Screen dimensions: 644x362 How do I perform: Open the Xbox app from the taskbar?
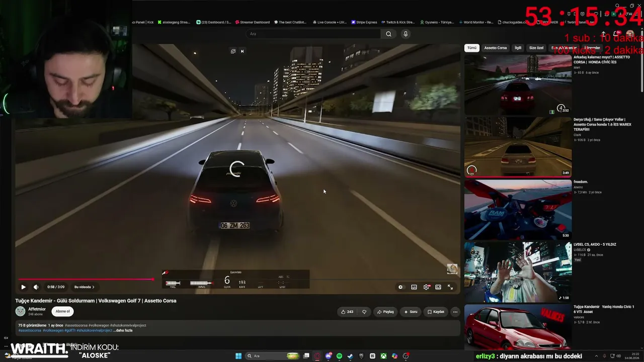[x=383, y=356]
